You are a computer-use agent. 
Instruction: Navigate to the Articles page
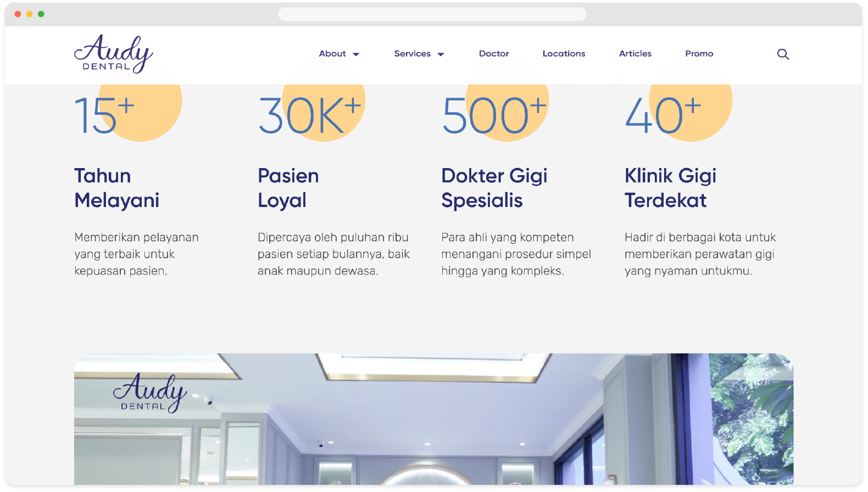(x=635, y=54)
